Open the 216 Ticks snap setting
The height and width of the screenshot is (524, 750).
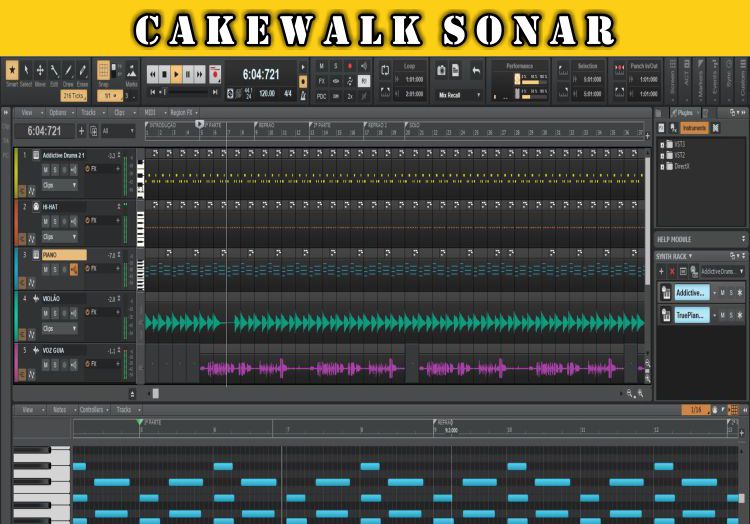tap(74, 96)
